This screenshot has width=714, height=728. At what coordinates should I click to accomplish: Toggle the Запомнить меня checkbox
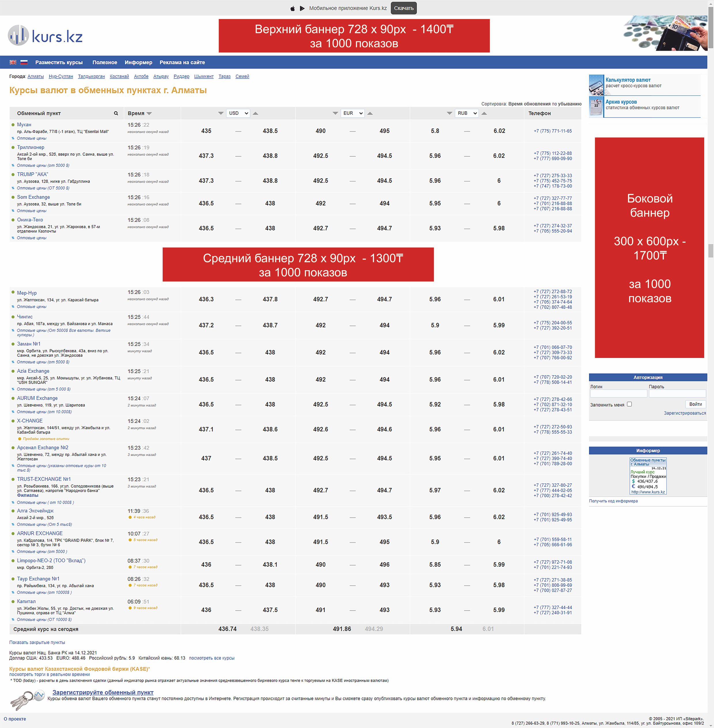tap(629, 404)
